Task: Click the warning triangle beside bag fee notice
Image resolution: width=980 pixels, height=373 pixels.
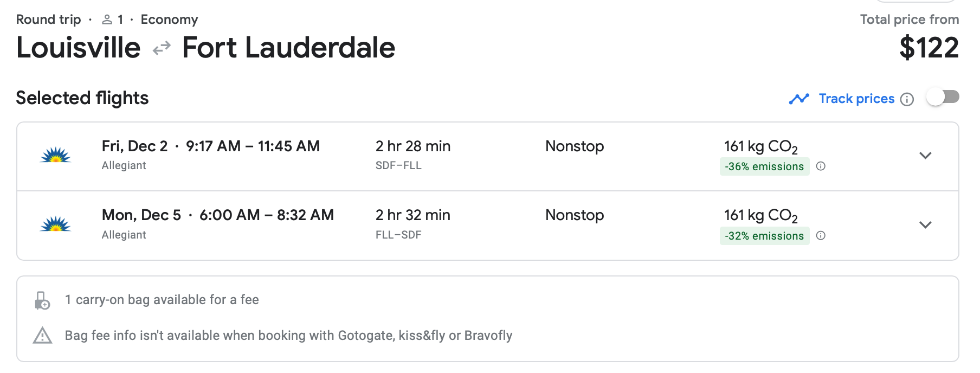Action: pos(42,336)
